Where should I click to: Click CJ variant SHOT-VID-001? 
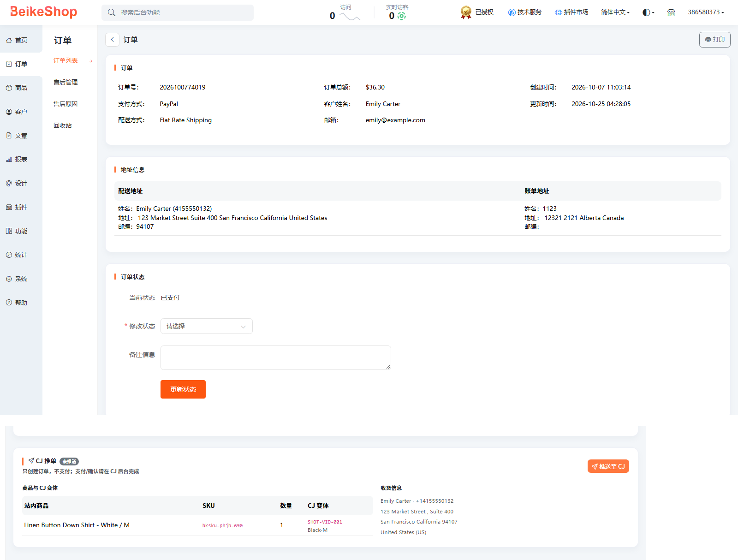[325, 522]
